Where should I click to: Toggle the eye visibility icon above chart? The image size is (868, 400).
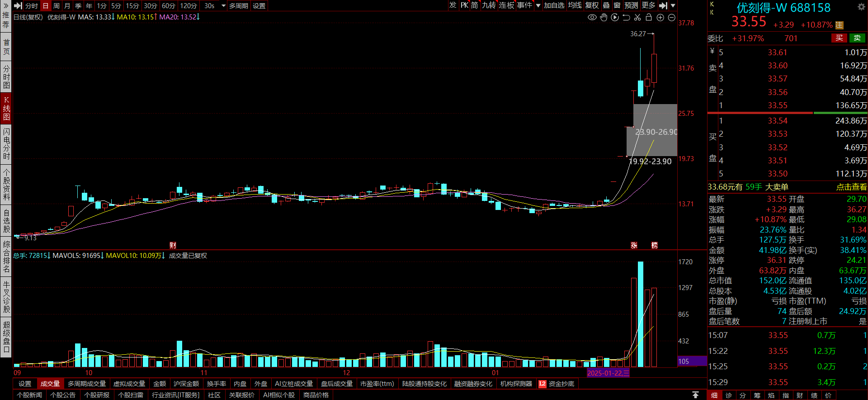pyautogui.click(x=592, y=17)
